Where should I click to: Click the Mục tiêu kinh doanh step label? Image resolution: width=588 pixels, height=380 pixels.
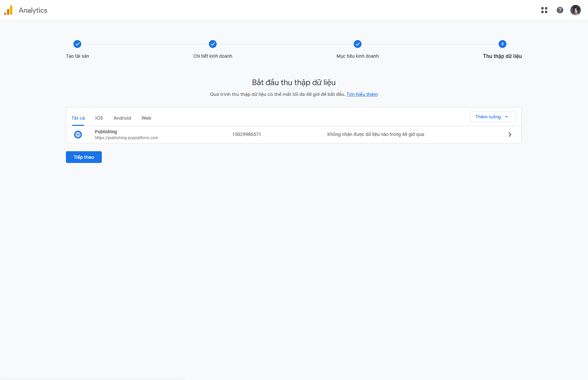point(358,56)
